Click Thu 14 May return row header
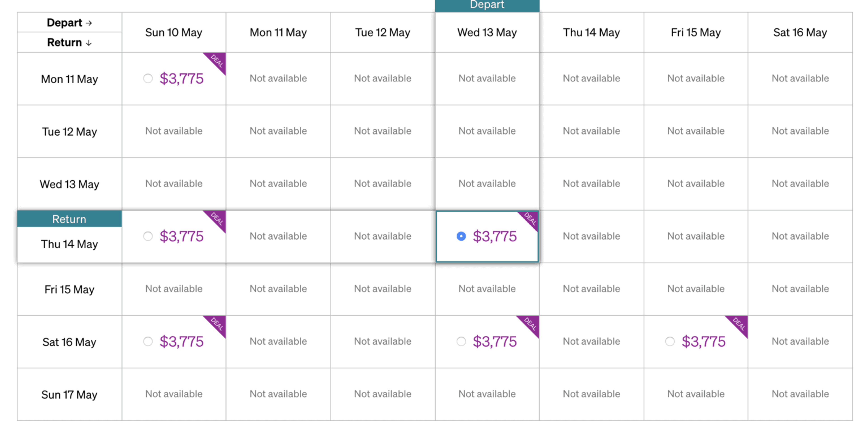This screenshot has width=868, height=432. pos(69,244)
